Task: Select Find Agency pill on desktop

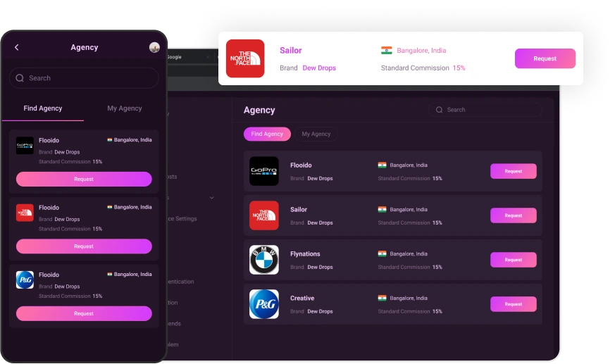Action: pos(267,134)
